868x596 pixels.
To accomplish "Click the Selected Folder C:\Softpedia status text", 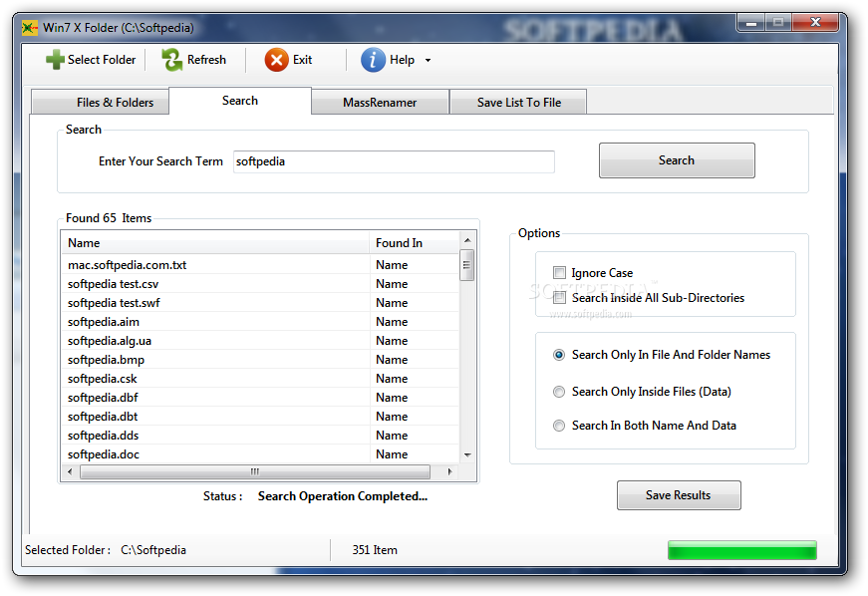I will pyautogui.click(x=106, y=550).
